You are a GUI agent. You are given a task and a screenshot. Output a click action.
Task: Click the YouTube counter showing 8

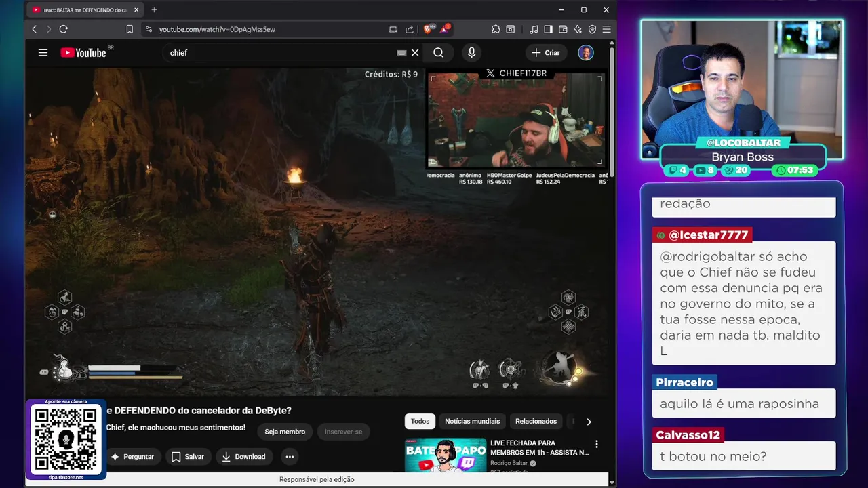[705, 170]
